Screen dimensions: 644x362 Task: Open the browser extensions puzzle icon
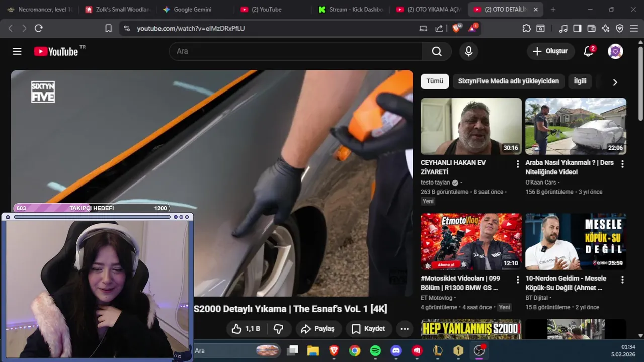click(x=526, y=29)
